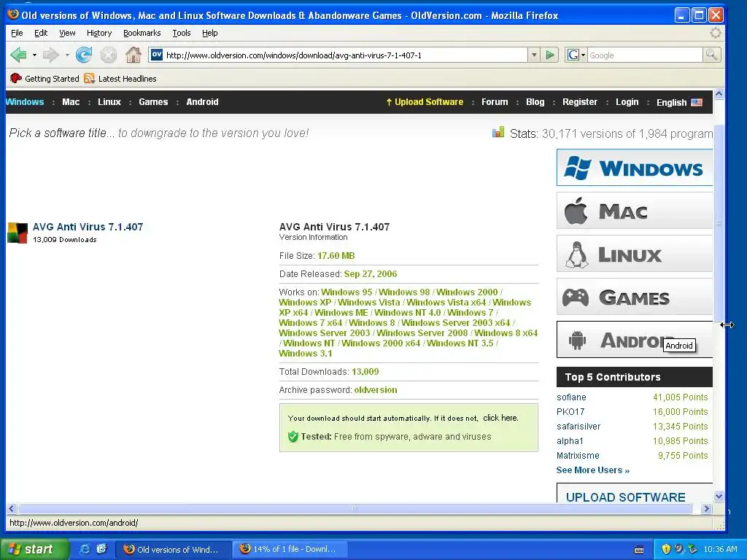
Task: Open the Games category banner
Action: pos(635,297)
